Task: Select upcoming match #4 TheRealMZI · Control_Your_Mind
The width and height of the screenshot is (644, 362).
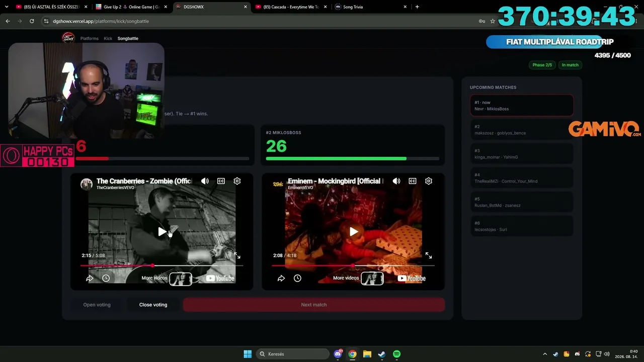Action: 522,178
